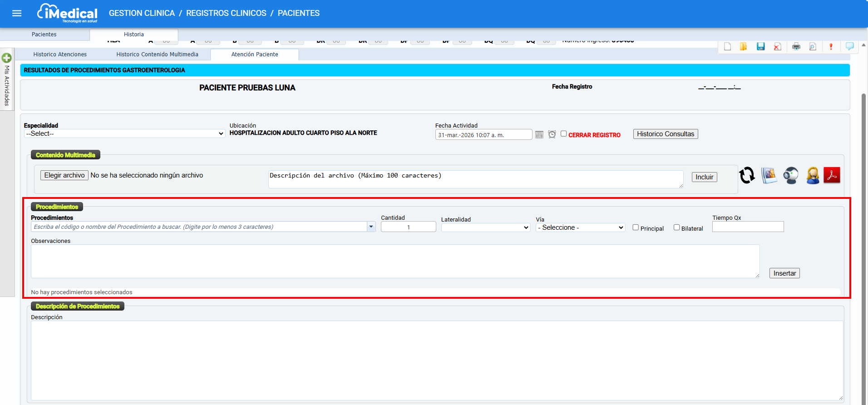
Task: Click into the Observaciones text area
Action: coord(395,261)
